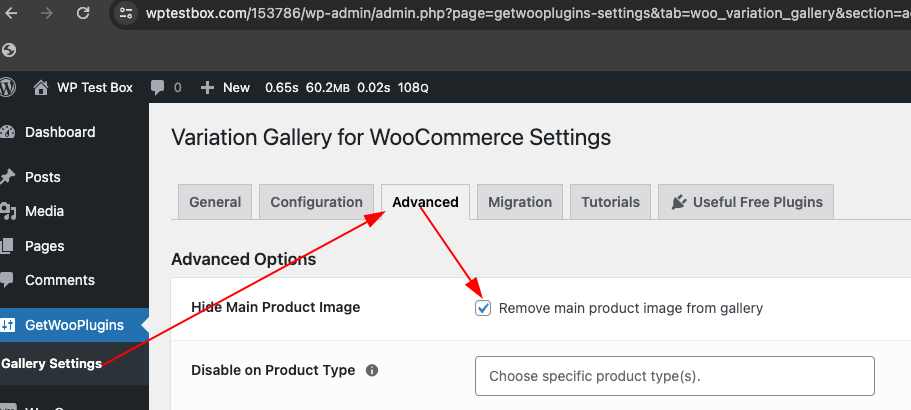The height and width of the screenshot is (410, 911).
Task: Open the WP Test Box home icon
Action: click(x=41, y=88)
